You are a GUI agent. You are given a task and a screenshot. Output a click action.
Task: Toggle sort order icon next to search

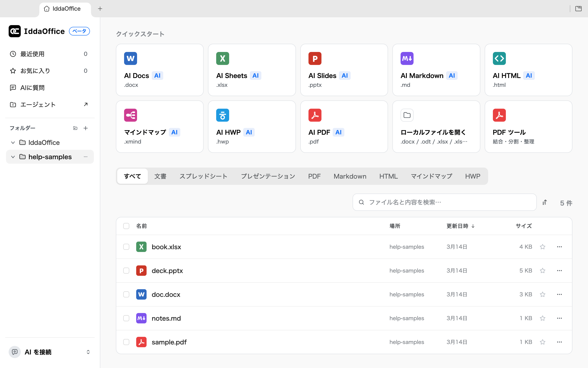coord(545,202)
